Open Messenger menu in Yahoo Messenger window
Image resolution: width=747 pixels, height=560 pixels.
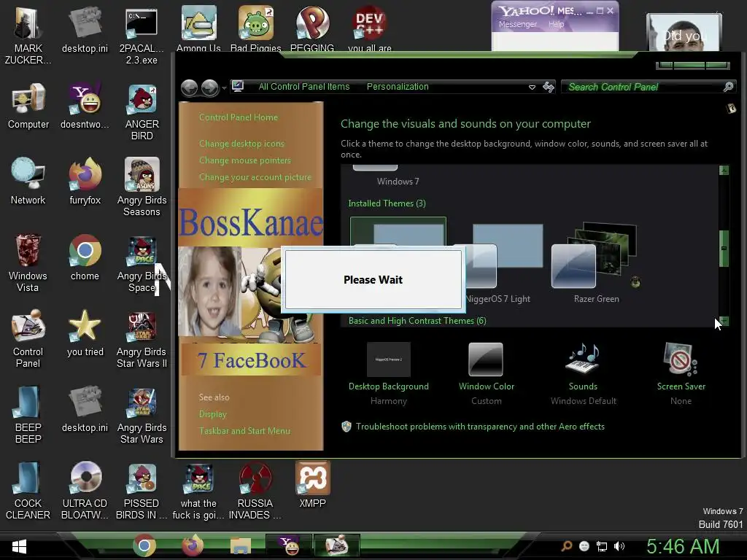coord(517,24)
